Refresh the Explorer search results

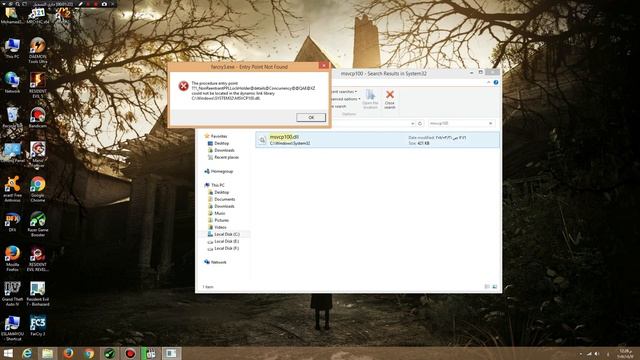[x=420, y=123]
